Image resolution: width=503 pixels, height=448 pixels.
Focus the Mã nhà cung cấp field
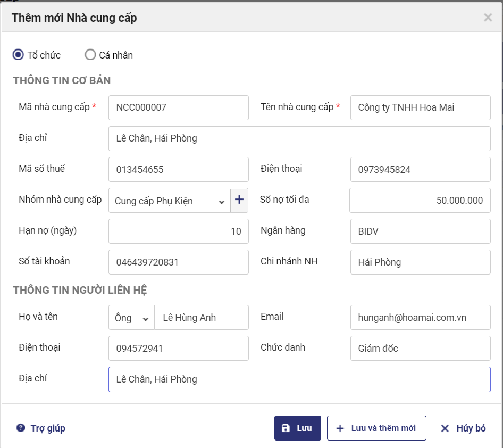[178, 107]
